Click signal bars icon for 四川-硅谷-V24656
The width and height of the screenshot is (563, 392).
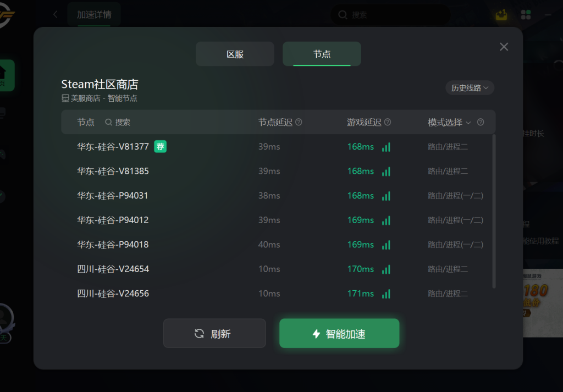[x=386, y=294]
